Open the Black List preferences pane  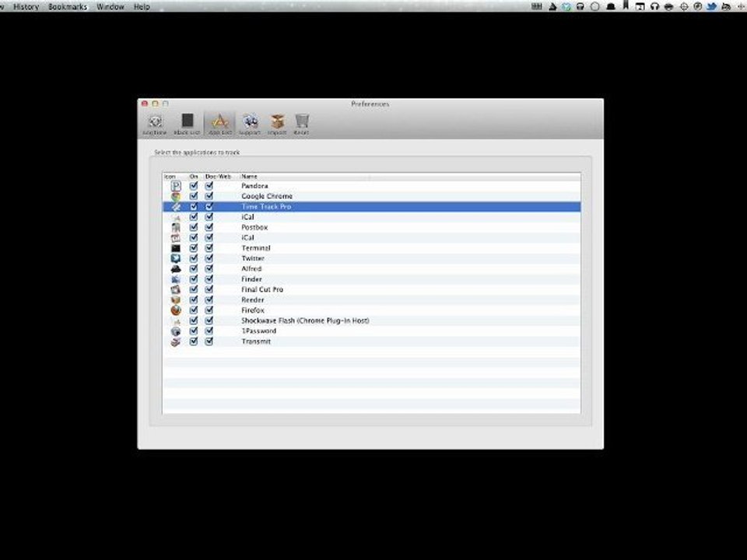tap(187, 124)
